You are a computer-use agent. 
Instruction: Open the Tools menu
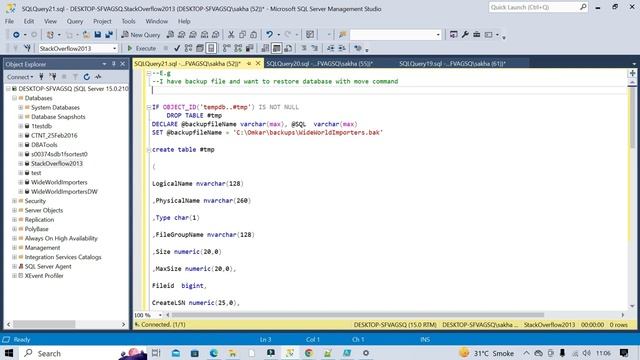[128, 21]
